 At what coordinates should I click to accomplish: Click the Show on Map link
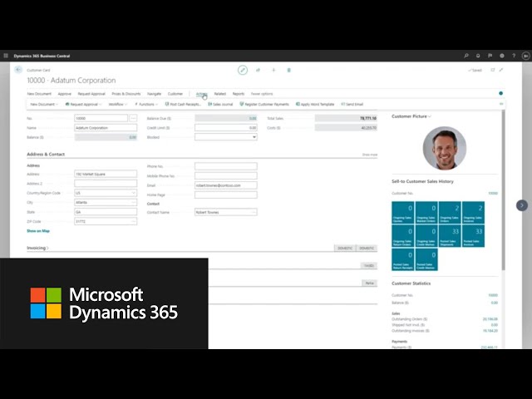coord(38,231)
